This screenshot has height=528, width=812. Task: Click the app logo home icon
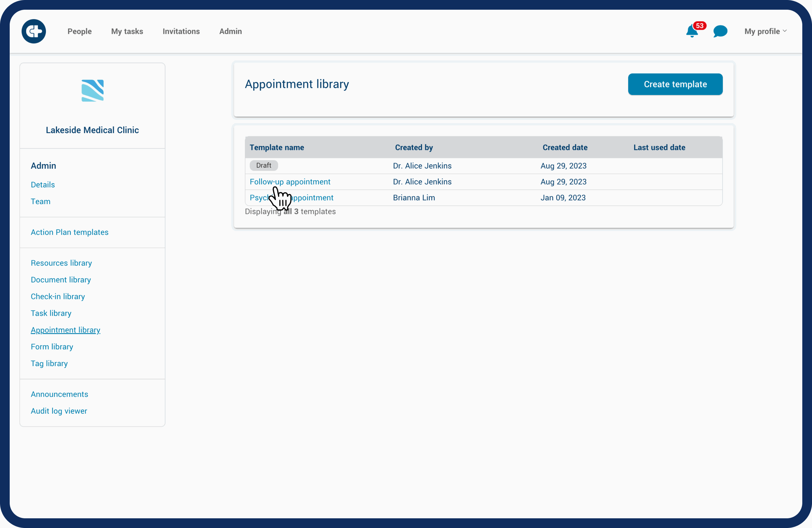point(33,31)
